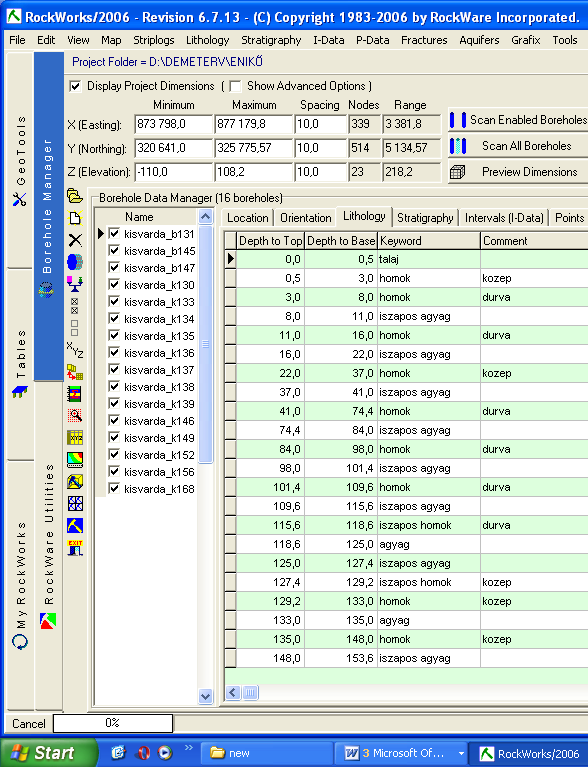Screen dimensions: 588x767
Task: Click the 'new' folder taskbar button
Action: pyautogui.click(x=267, y=753)
